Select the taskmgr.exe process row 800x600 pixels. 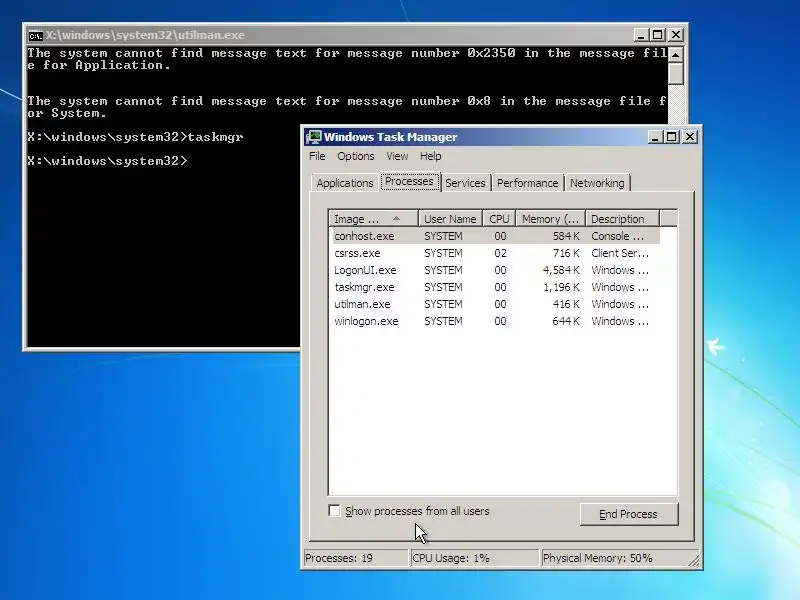pos(494,287)
